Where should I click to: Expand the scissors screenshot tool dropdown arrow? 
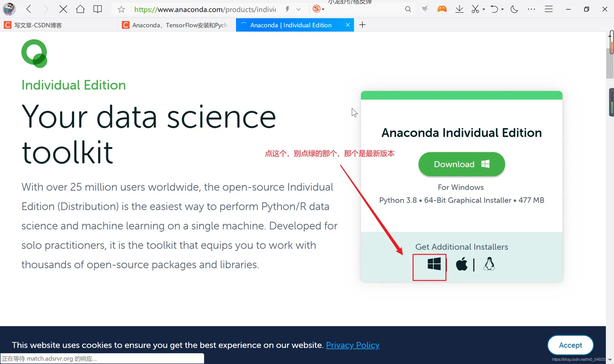(483, 9)
